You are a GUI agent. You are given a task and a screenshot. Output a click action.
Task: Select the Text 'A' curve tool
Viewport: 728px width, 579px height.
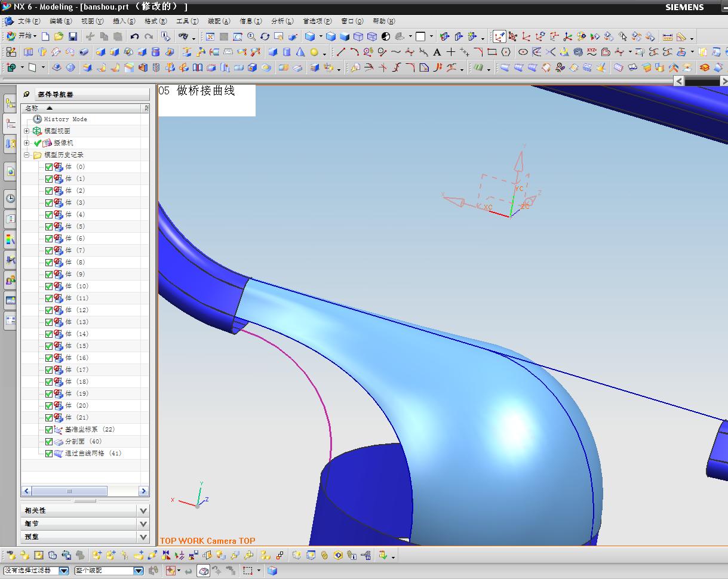pyautogui.click(x=437, y=53)
